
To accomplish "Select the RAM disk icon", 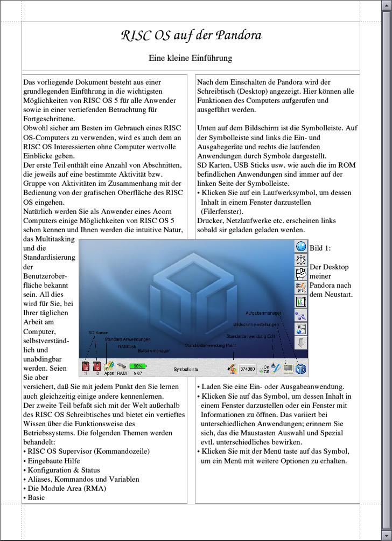I will point(122,366).
